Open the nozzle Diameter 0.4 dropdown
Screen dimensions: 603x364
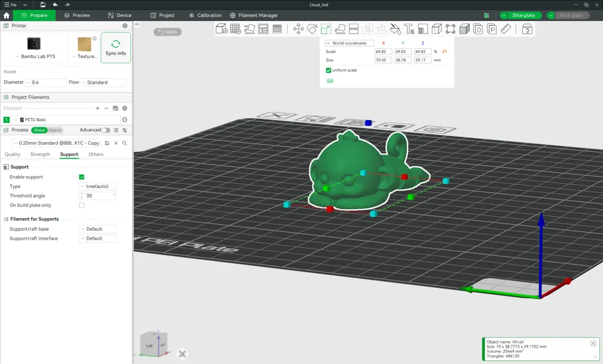[45, 82]
